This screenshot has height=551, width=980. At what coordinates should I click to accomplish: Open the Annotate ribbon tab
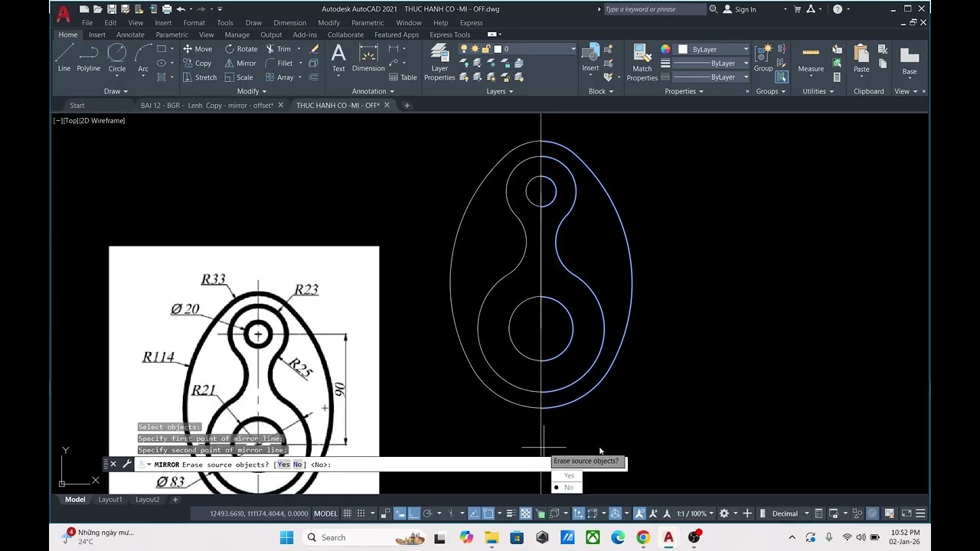(x=130, y=34)
